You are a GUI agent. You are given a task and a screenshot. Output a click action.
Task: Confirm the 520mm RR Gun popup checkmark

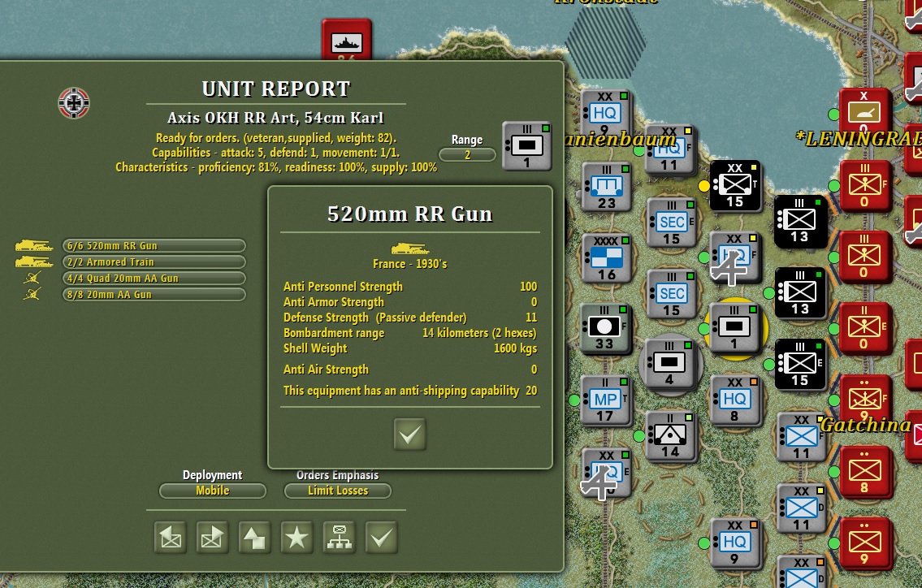(410, 435)
